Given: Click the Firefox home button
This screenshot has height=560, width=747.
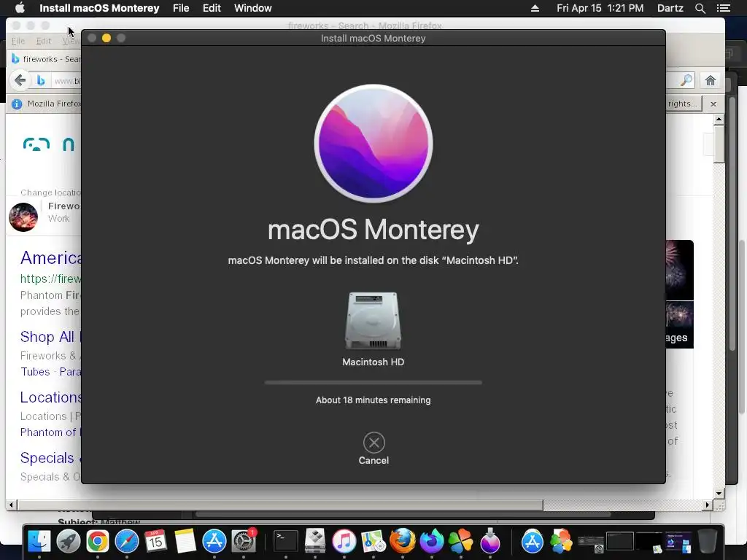Looking at the screenshot, I should point(711,80).
